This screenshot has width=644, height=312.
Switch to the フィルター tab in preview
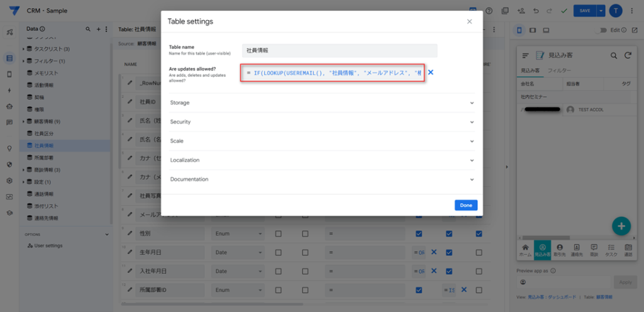click(559, 70)
